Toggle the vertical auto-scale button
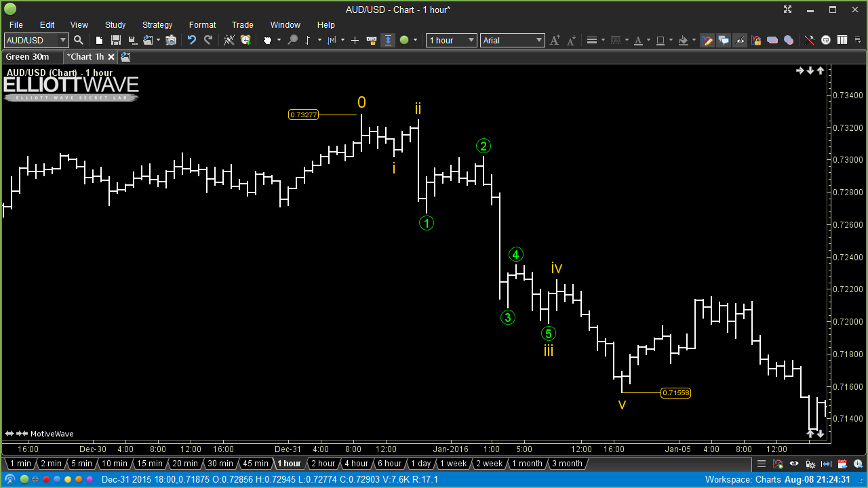 (x=388, y=40)
